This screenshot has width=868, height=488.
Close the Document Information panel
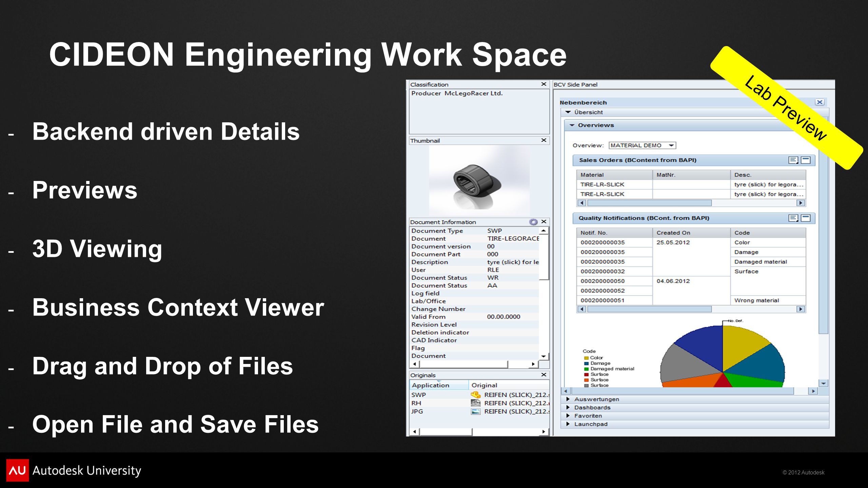[x=544, y=221]
